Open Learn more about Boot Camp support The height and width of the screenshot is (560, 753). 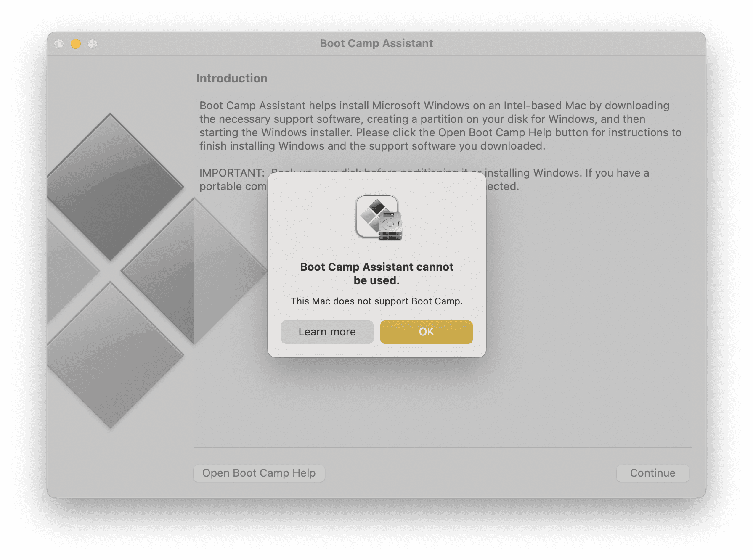(x=327, y=332)
